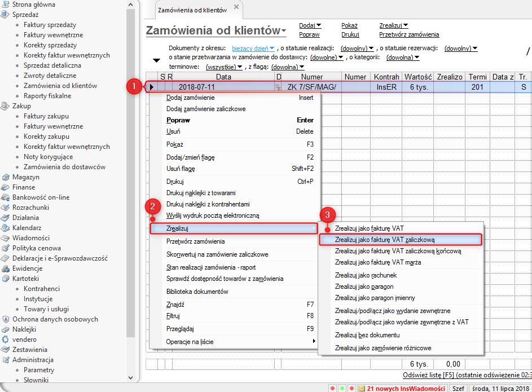Click the Przetwórz zamówienia header link
The image size is (532, 392).
409,34
